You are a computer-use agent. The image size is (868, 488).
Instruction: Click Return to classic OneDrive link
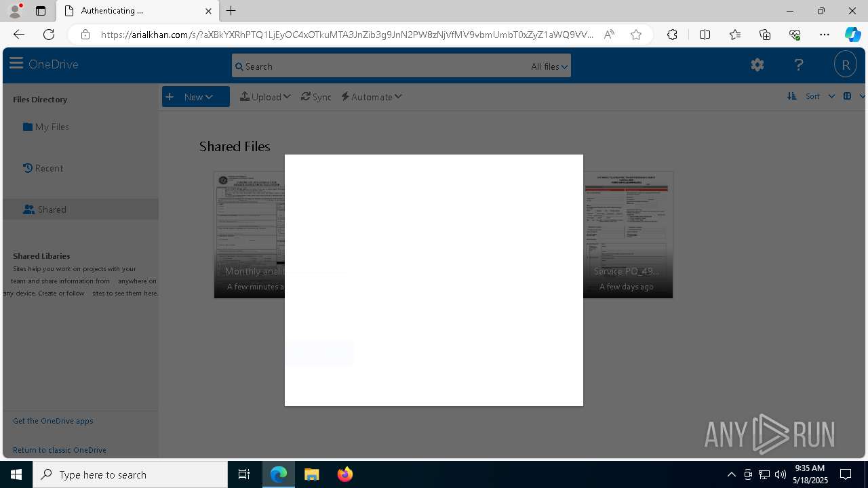60,450
